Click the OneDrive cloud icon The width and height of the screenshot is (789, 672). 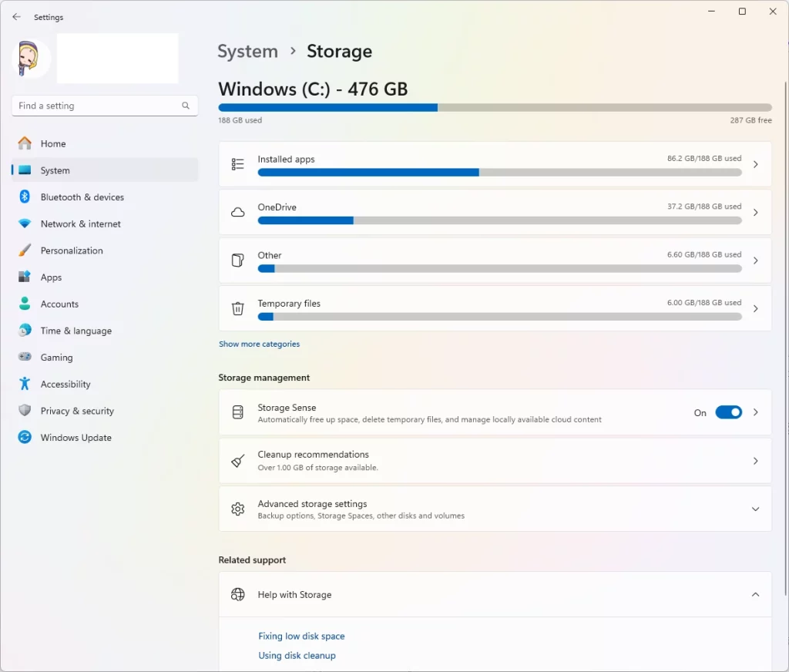(x=237, y=213)
